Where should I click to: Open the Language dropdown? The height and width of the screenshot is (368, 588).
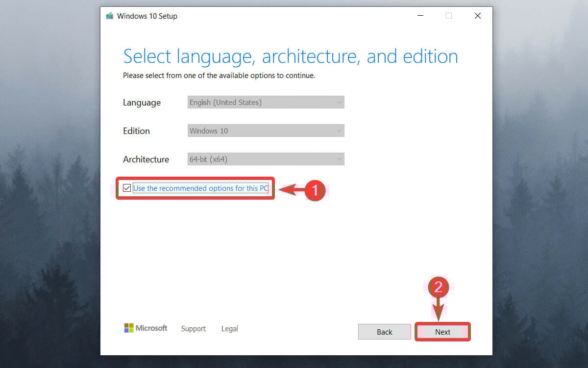click(x=266, y=103)
